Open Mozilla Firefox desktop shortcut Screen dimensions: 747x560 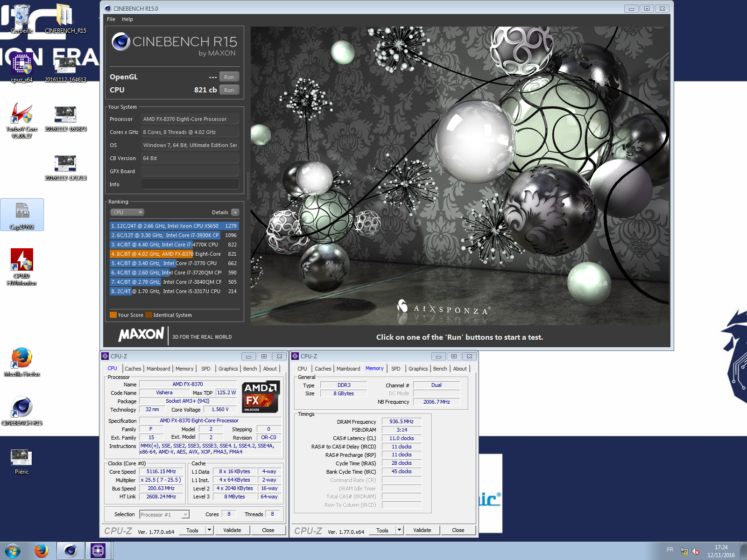(x=22, y=362)
